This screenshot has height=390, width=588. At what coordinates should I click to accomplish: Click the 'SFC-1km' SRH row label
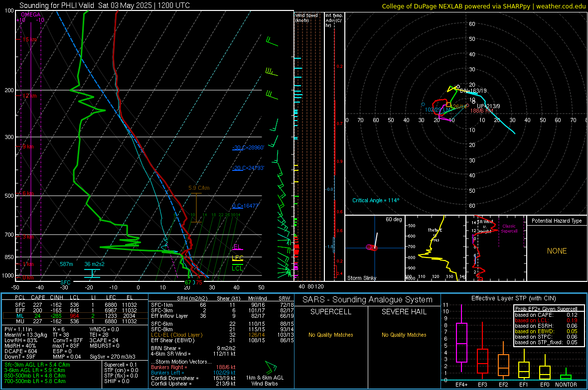point(161,305)
